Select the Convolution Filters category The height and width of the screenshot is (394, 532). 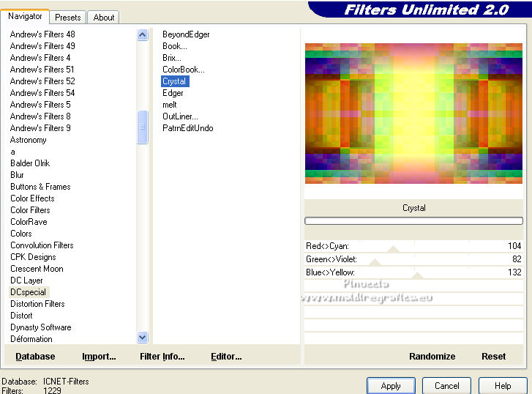pos(42,245)
